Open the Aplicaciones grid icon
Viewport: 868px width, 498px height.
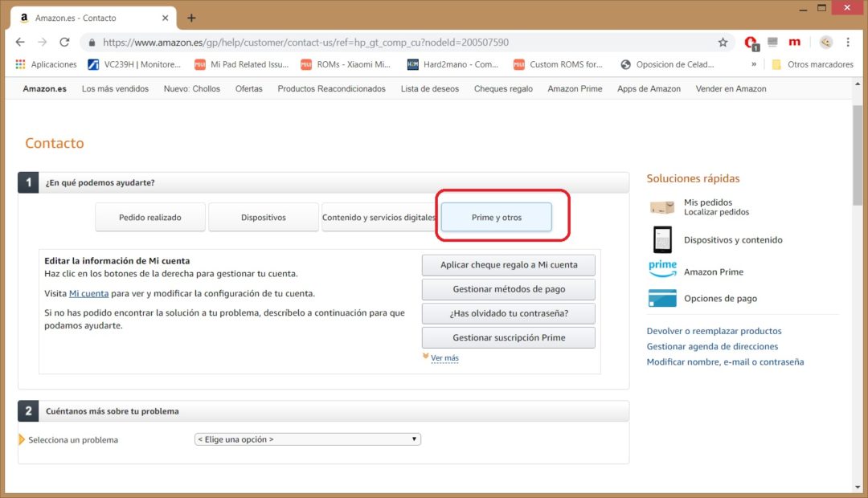coord(18,64)
